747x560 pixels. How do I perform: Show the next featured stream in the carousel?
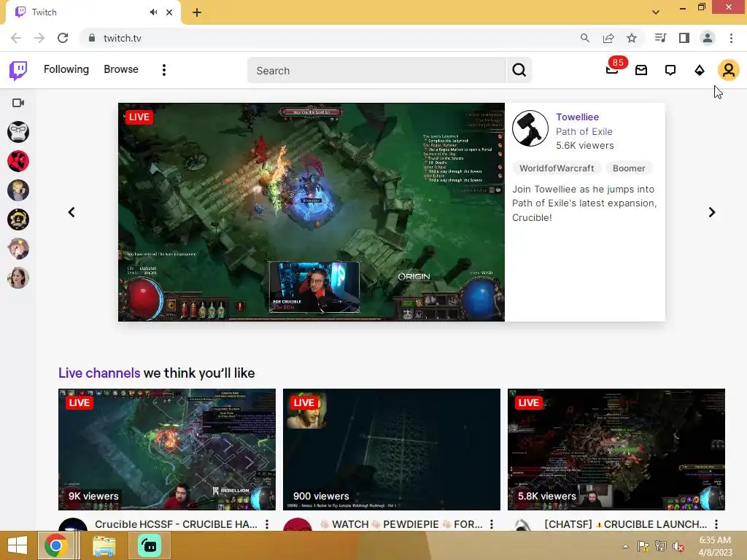[x=712, y=212]
